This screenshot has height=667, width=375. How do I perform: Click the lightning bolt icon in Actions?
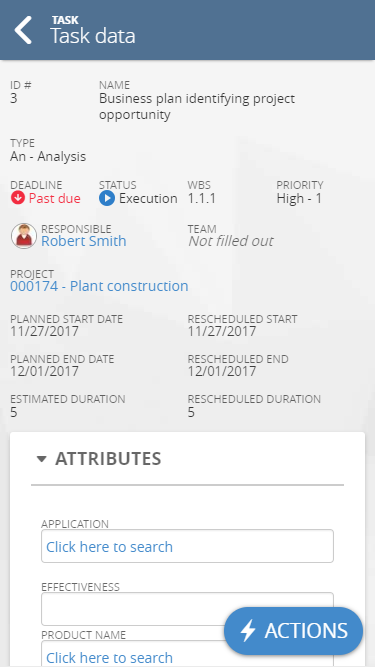click(x=248, y=630)
